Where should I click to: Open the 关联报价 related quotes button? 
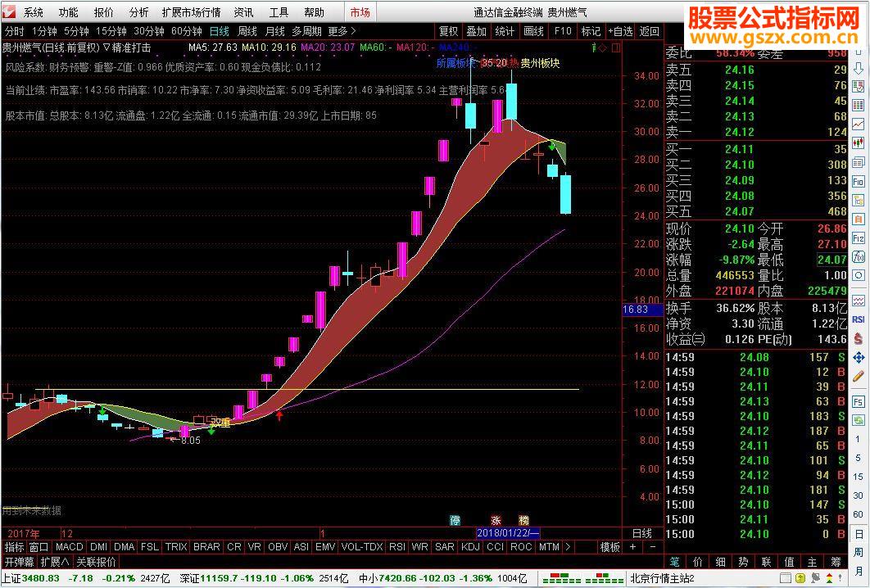point(96,562)
